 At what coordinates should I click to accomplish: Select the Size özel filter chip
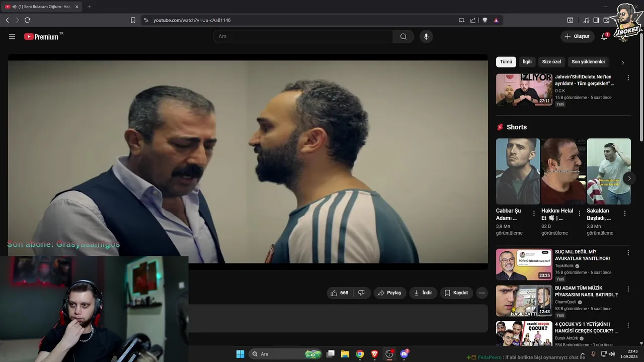click(x=551, y=62)
